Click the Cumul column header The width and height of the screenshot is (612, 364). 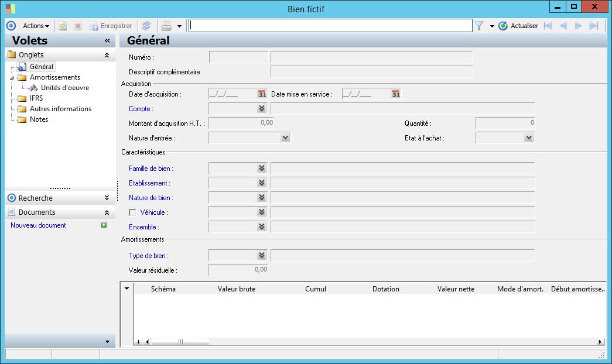pyautogui.click(x=315, y=289)
